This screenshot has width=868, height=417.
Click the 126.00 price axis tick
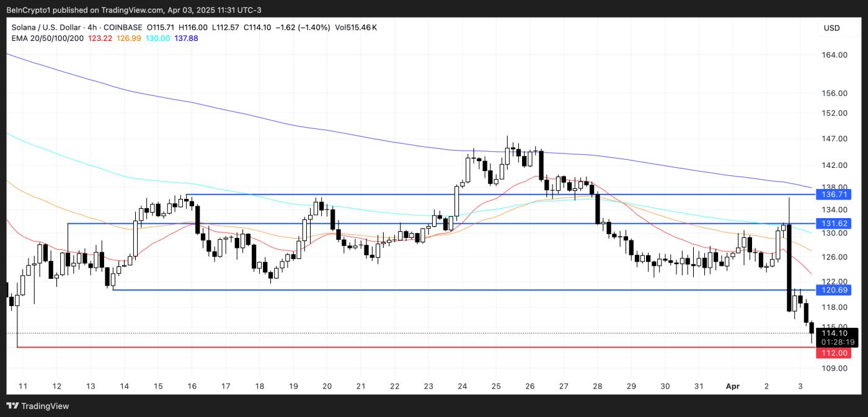[x=835, y=257]
